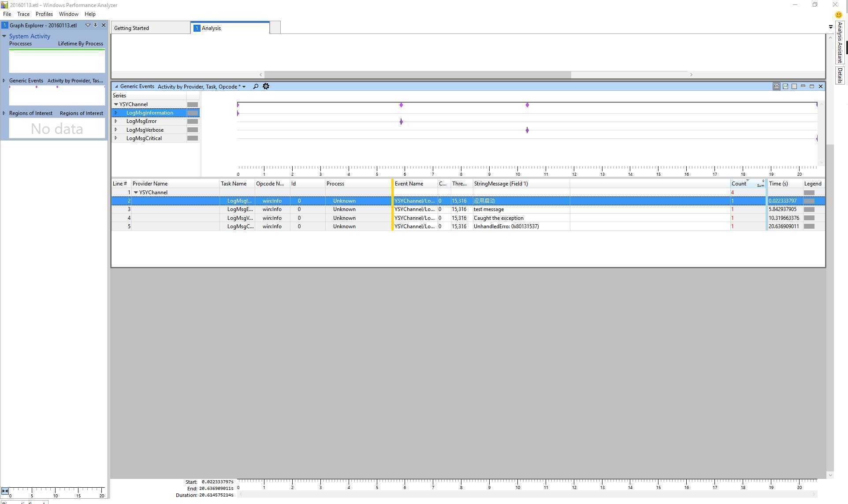This screenshot has height=504, width=848.
Task: Show table only display mode
Action: pyautogui.click(x=794, y=86)
